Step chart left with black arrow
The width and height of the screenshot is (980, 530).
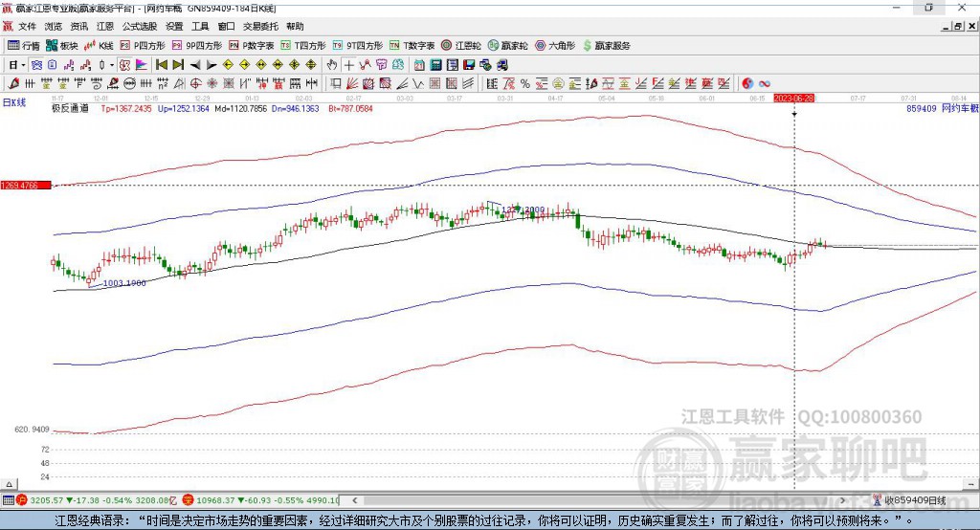click(195, 65)
